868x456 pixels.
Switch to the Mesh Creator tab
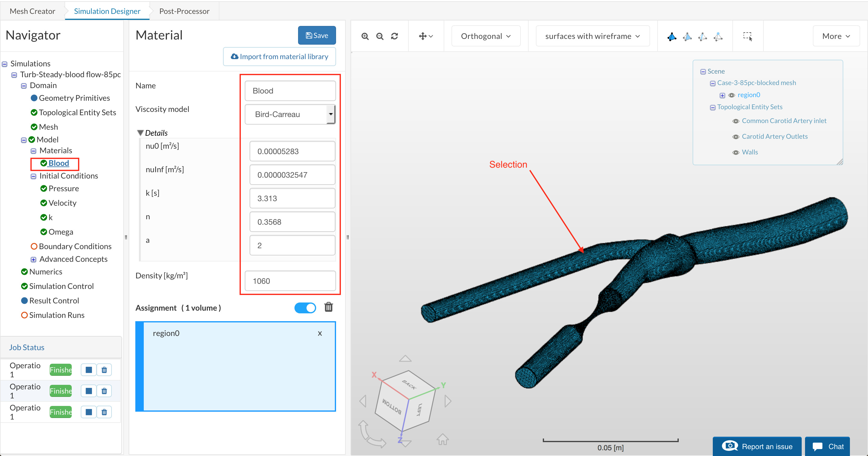click(32, 11)
